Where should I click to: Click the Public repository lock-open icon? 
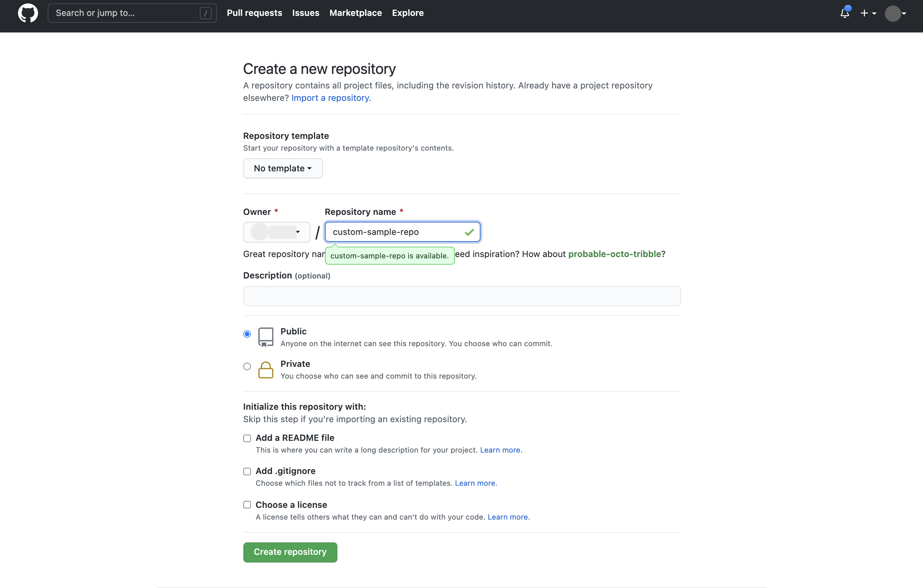265,337
